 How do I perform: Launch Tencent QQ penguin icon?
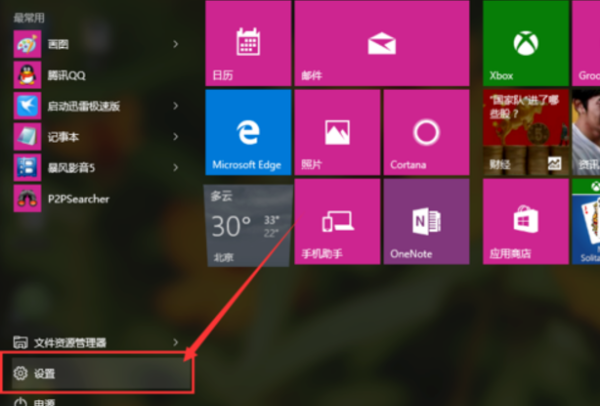point(28,75)
